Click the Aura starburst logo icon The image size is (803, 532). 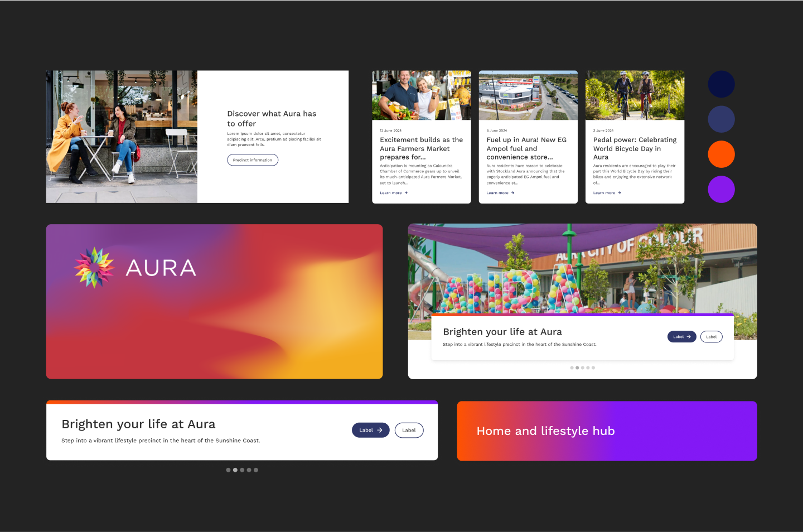coord(94,268)
